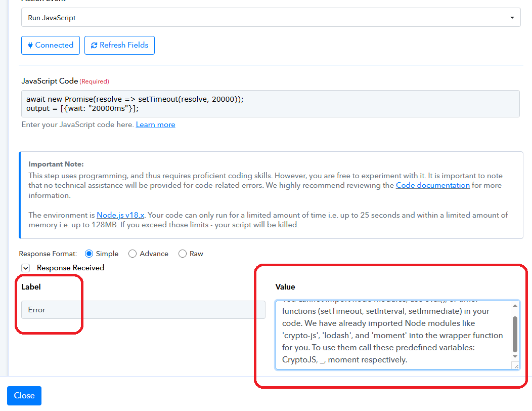Click the refresh arrows icon beside Refresh Fields
The image size is (532, 411).
click(x=94, y=45)
